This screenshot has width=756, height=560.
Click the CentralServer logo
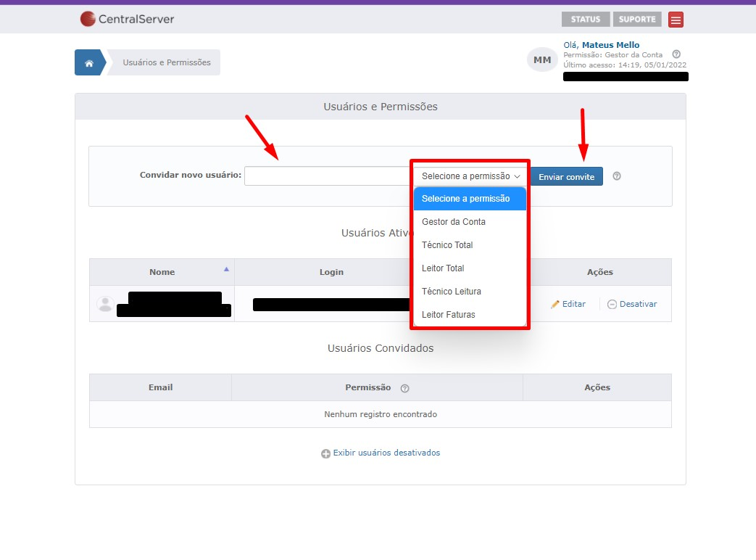(128, 19)
